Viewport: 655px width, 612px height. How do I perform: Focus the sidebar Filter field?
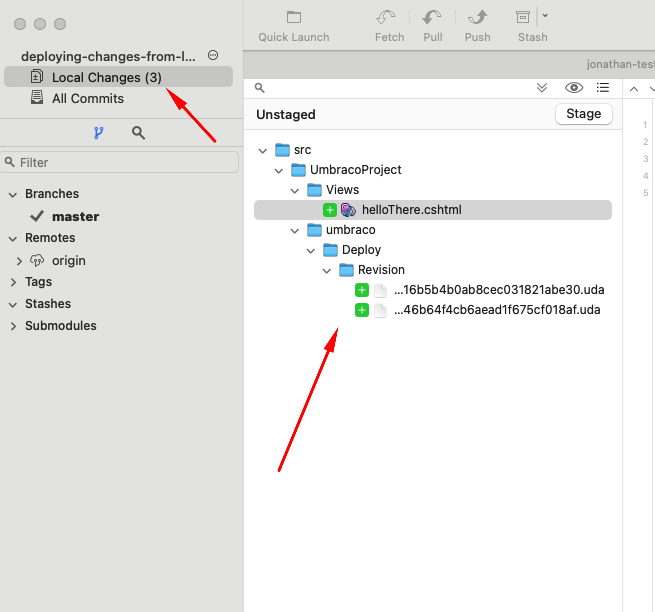119,162
